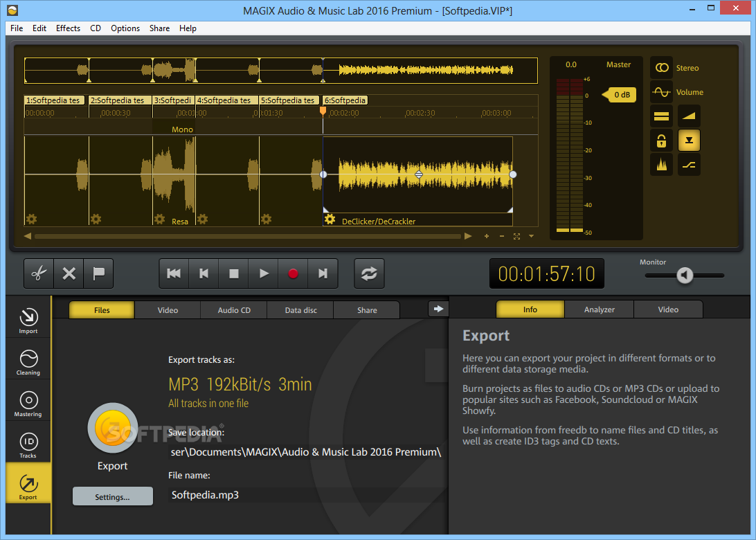Click the Save location path field
This screenshot has width=756, height=540.
[306, 452]
